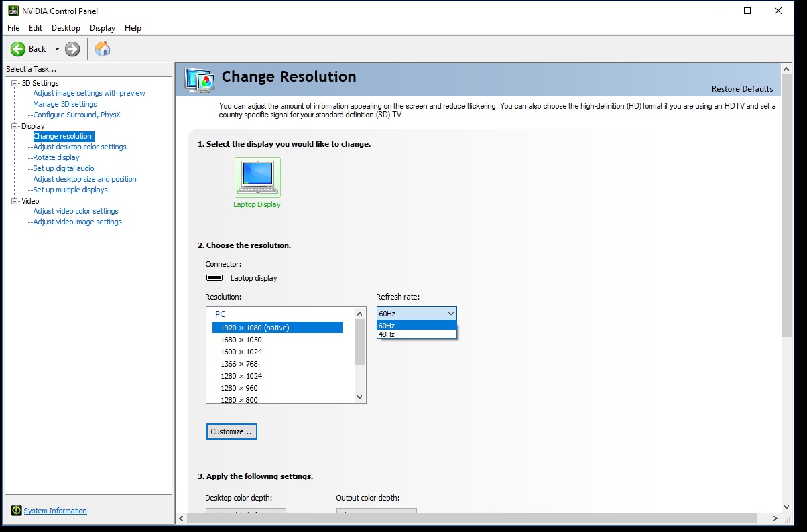
Task: Open Set up multiple displays
Action: point(70,190)
